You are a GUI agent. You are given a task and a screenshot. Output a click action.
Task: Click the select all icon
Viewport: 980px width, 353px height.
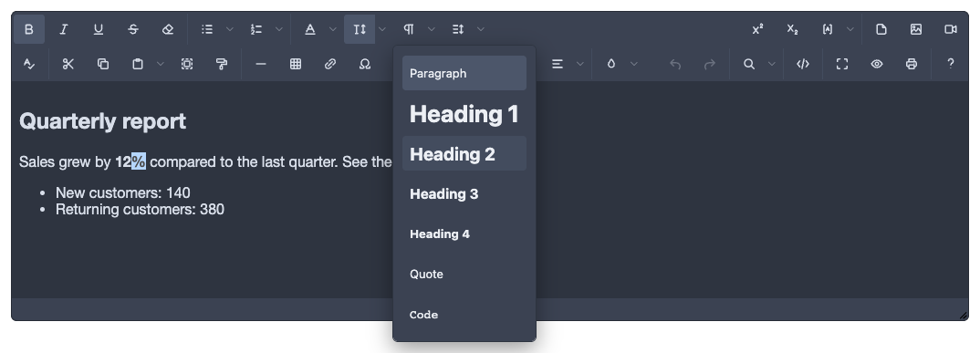pyautogui.click(x=187, y=64)
